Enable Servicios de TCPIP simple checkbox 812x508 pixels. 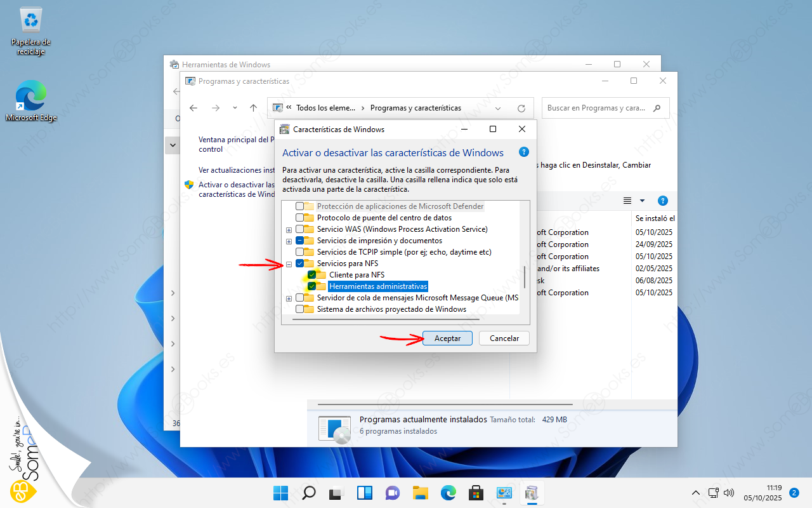[x=300, y=252]
